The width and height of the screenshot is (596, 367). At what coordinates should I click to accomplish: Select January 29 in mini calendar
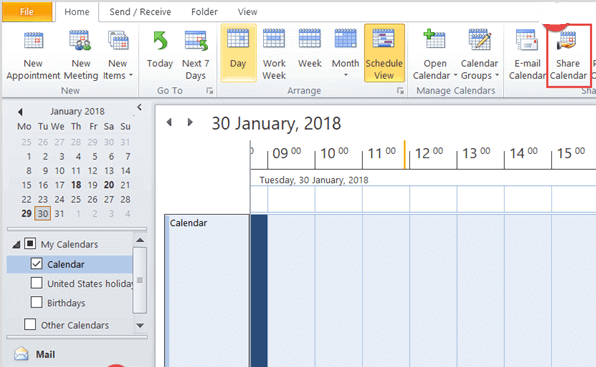26,214
